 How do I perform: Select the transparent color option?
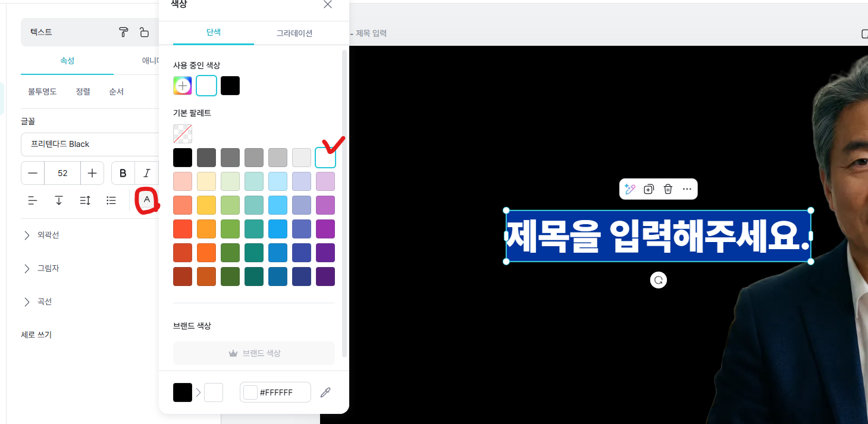183,133
